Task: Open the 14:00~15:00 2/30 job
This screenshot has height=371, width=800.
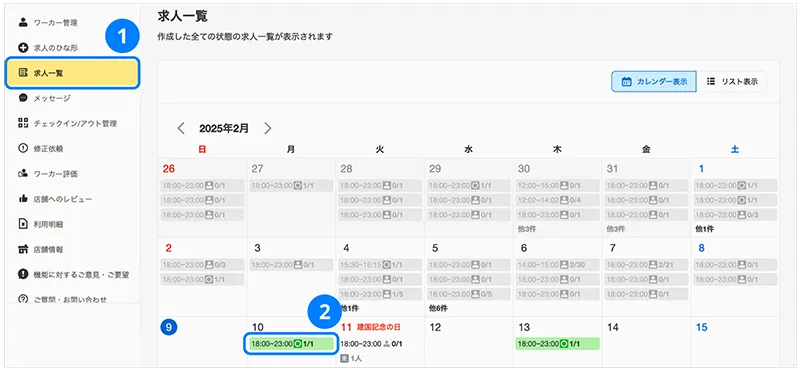Action: click(x=558, y=265)
